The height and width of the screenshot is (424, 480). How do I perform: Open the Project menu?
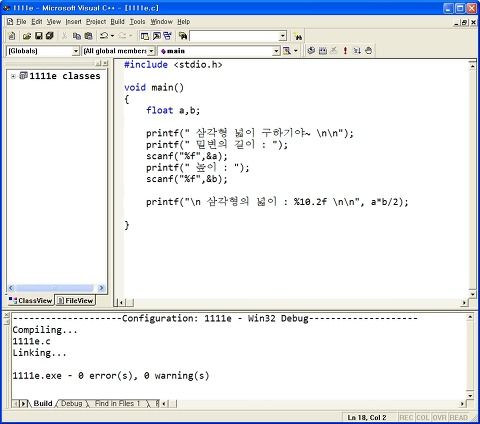pos(96,22)
